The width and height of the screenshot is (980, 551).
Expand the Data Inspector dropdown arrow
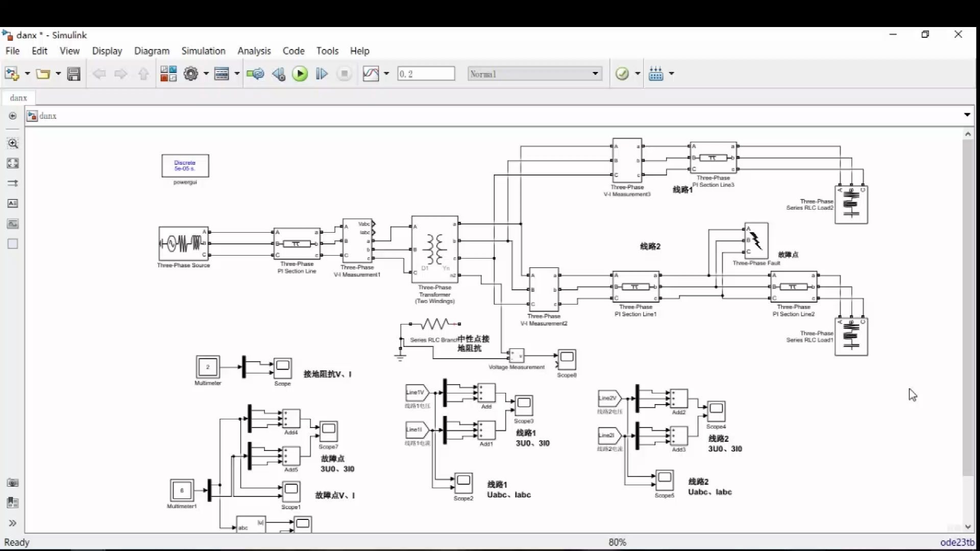click(386, 74)
